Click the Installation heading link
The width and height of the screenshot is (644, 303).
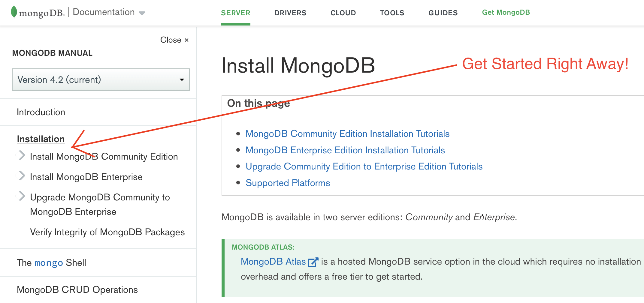41,139
